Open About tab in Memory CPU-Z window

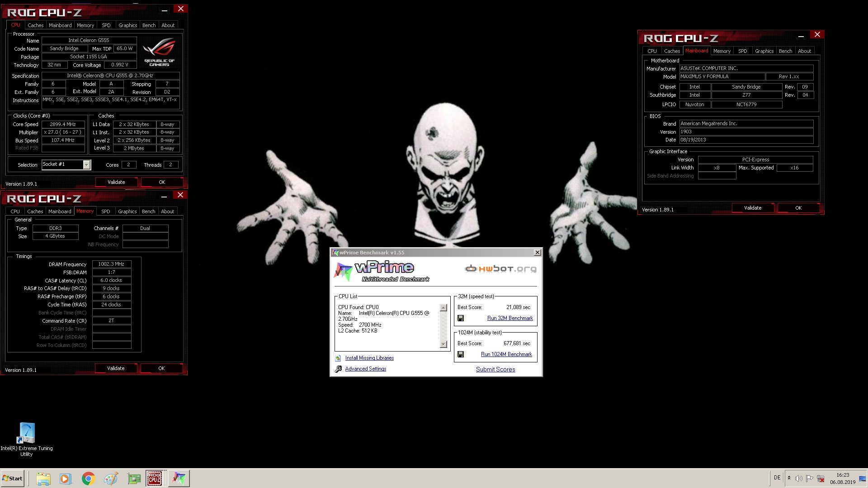(167, 211)
